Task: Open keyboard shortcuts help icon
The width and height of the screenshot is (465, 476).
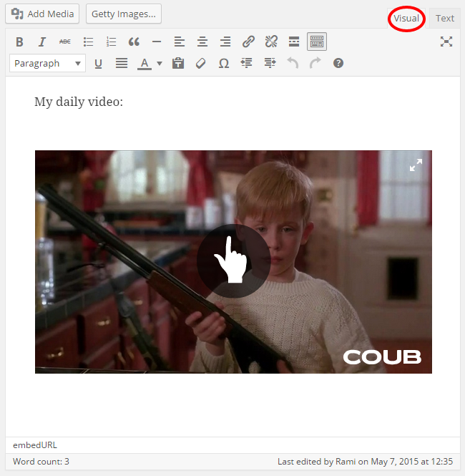Action: point(338,64)
